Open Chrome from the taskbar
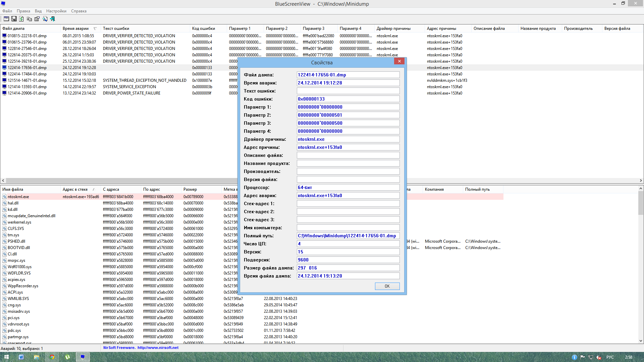This screenshot has width=644, height=362. click(52, 357)
